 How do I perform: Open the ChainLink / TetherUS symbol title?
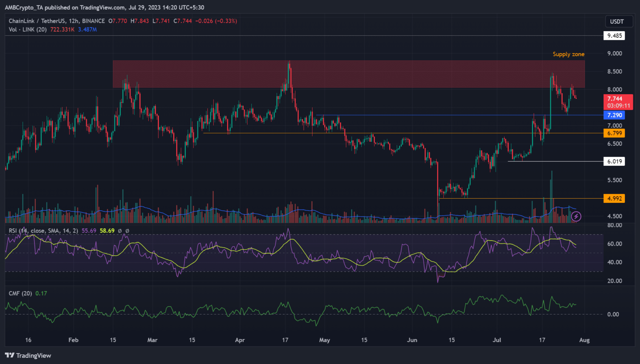click(x=57, y=21)
